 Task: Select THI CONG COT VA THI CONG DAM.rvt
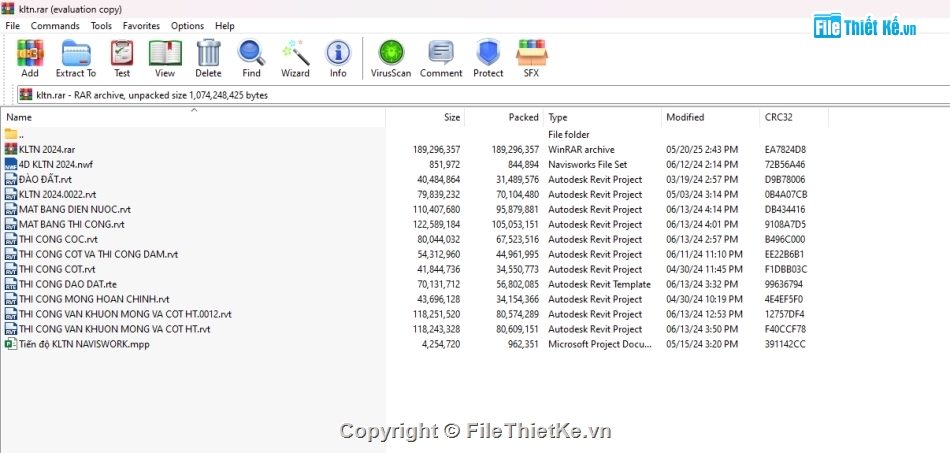[x=98, y=254]
